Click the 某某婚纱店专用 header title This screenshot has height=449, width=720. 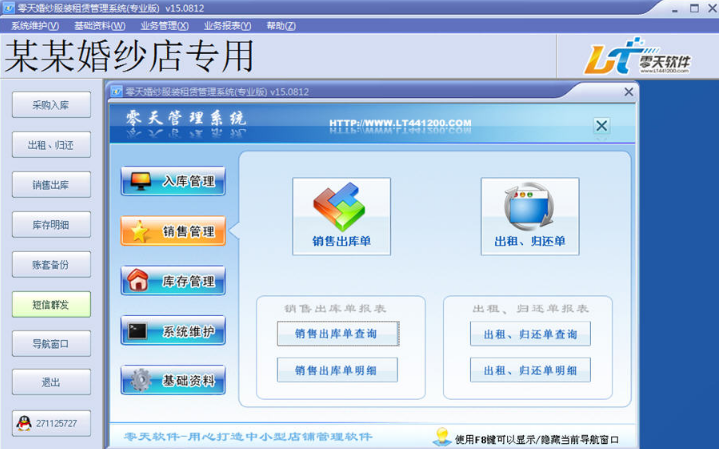click(129, 56)
